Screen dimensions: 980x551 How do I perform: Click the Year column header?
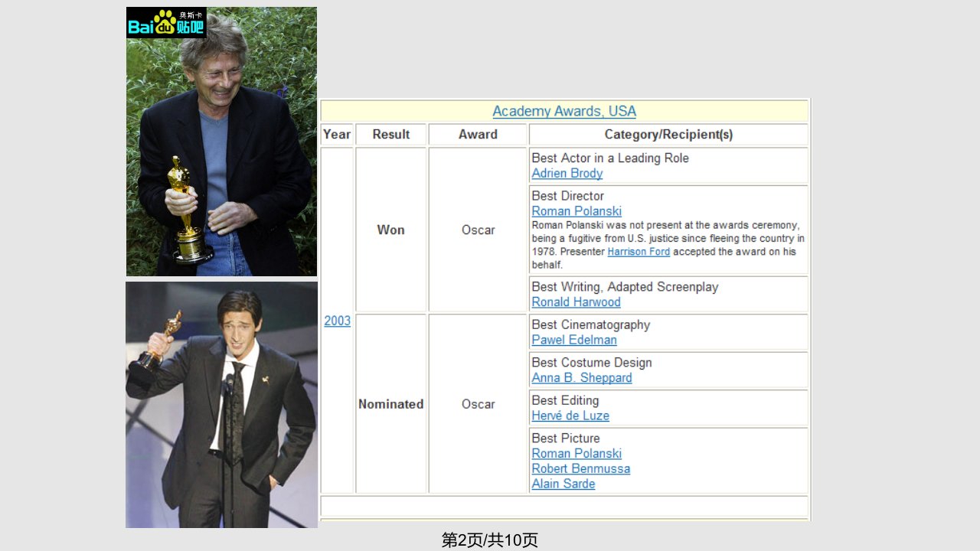[x=337, y=134]
